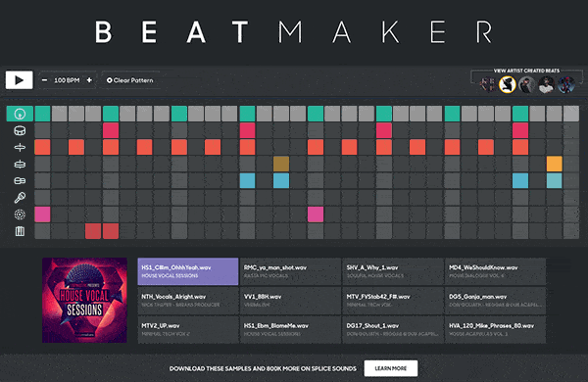Toggle first magenta step in target row
Image resolution: width=588 pixels, height=382 pixels.
(42, 215)
